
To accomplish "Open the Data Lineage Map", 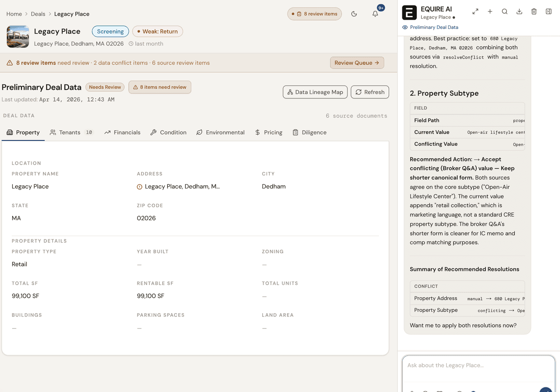I will (315, 92).
